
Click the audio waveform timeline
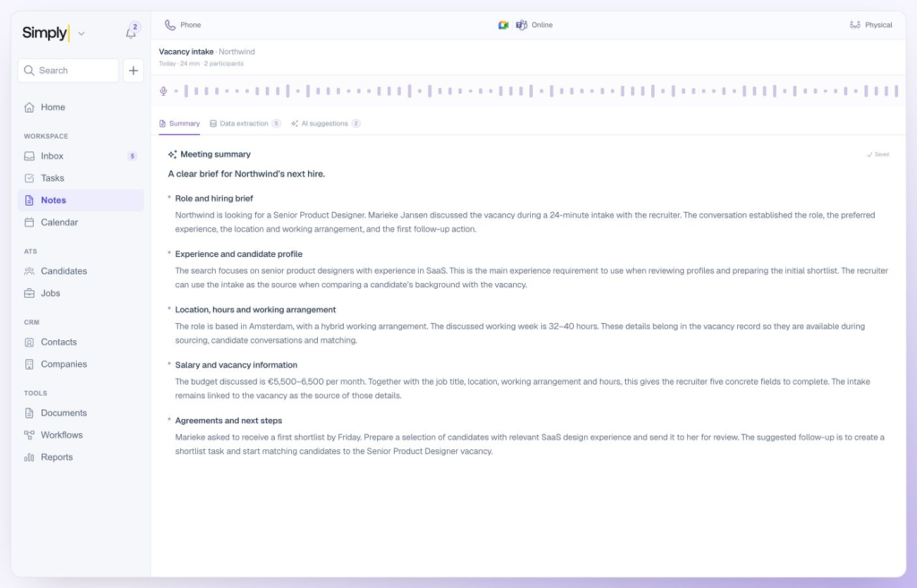click(x=536, y=91)
